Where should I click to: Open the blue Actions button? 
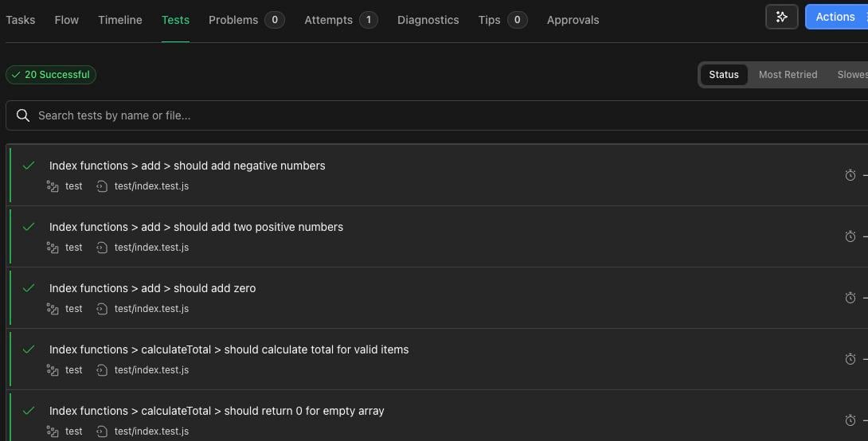click(x=836, y=17)
